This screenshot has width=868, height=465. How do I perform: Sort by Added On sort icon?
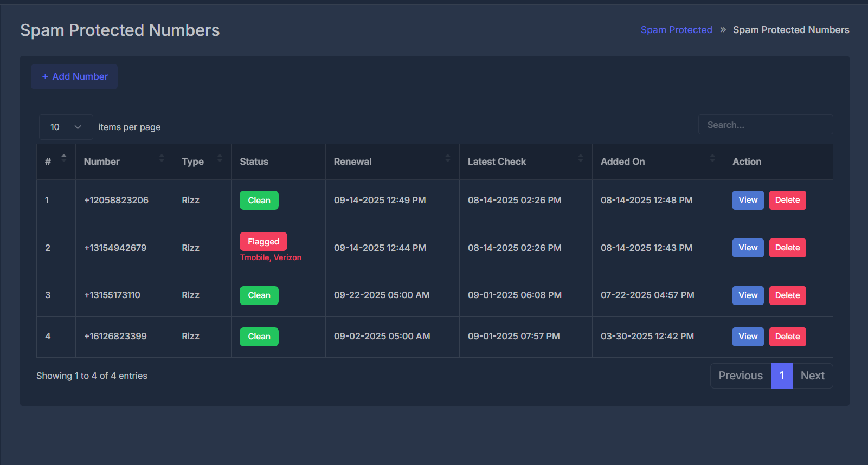pos(712,158)
